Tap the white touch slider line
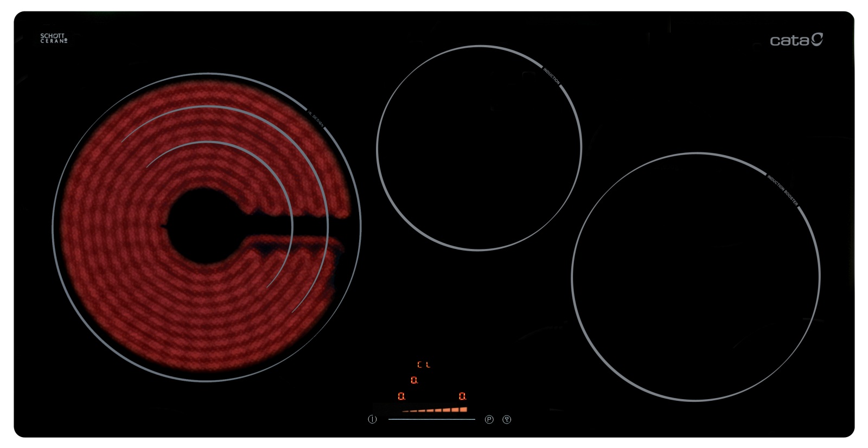Screen dimensions: 868x448 (x=431, y=419)
